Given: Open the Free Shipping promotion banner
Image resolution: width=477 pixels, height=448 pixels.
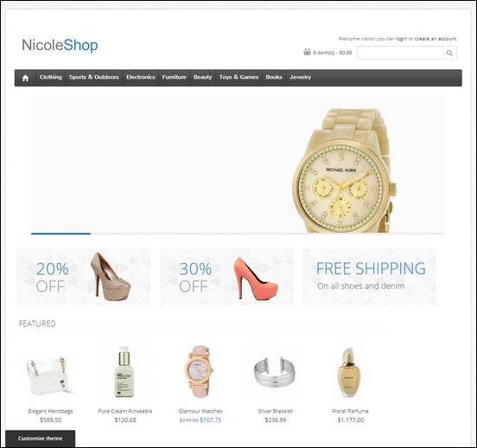Looking at the screenshot, I should pos(370,276).
